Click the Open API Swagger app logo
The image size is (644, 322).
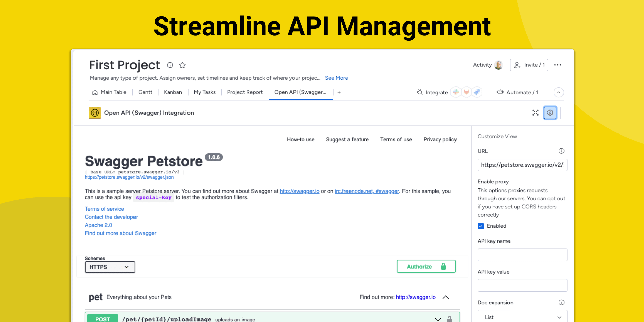coord(95,113)
